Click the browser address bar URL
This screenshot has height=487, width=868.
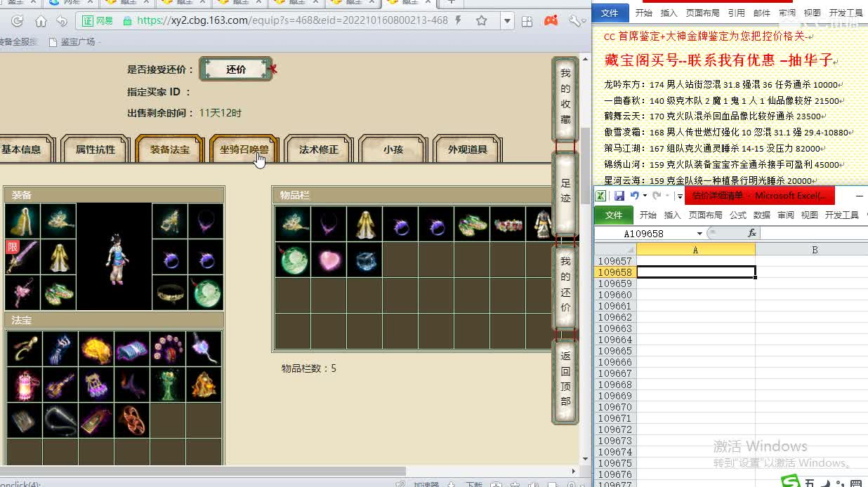(292, 20)
